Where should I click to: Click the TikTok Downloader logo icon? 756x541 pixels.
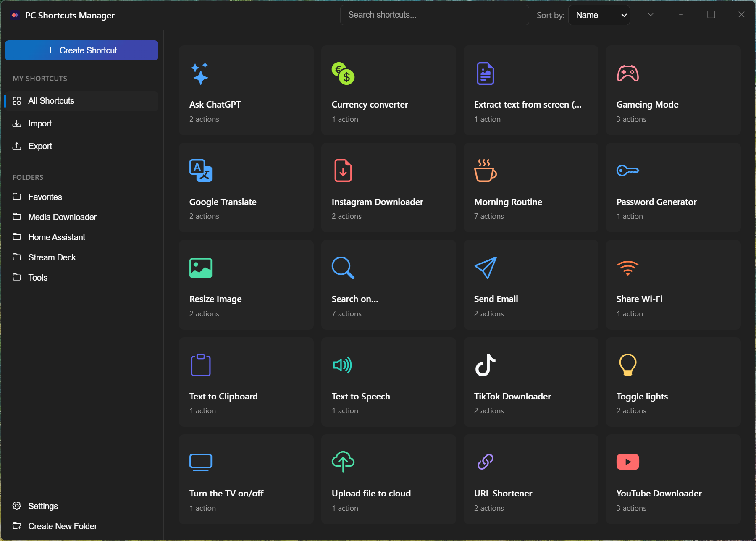(485, 365)
